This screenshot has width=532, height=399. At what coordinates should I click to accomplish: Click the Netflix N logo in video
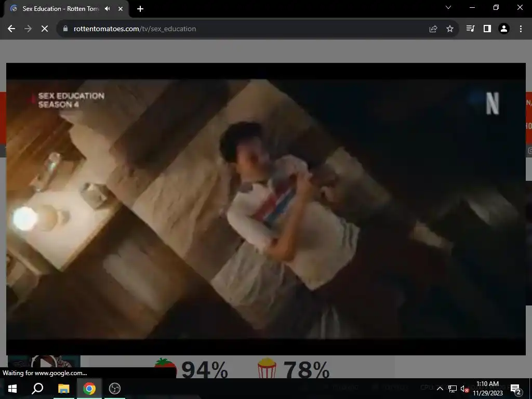tap(493, 103)
